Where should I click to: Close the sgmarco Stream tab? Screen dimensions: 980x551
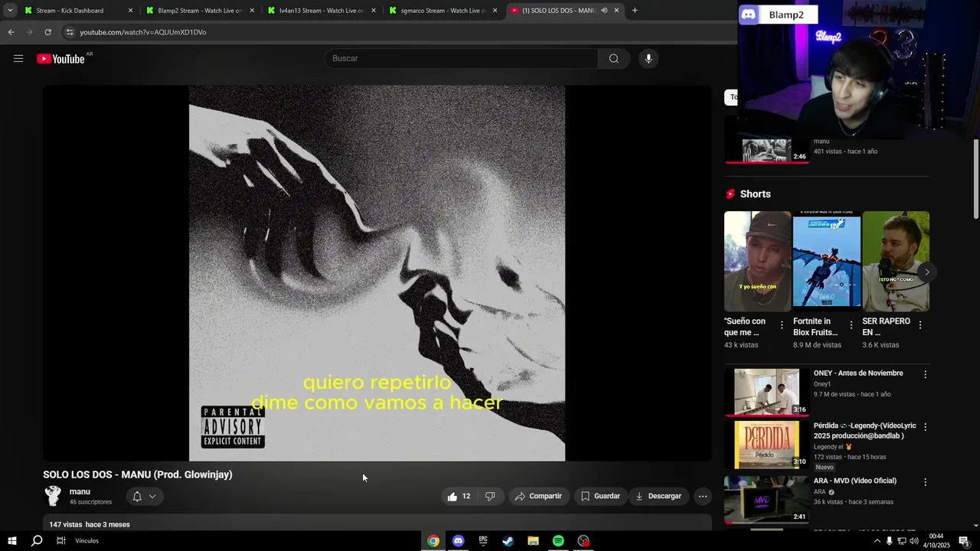[x=495, y=11]
